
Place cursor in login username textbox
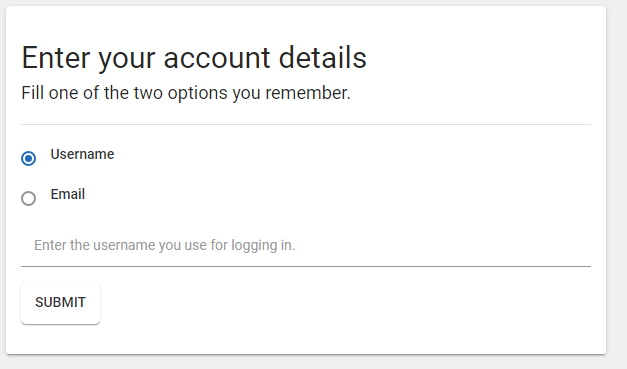point(306,245)
